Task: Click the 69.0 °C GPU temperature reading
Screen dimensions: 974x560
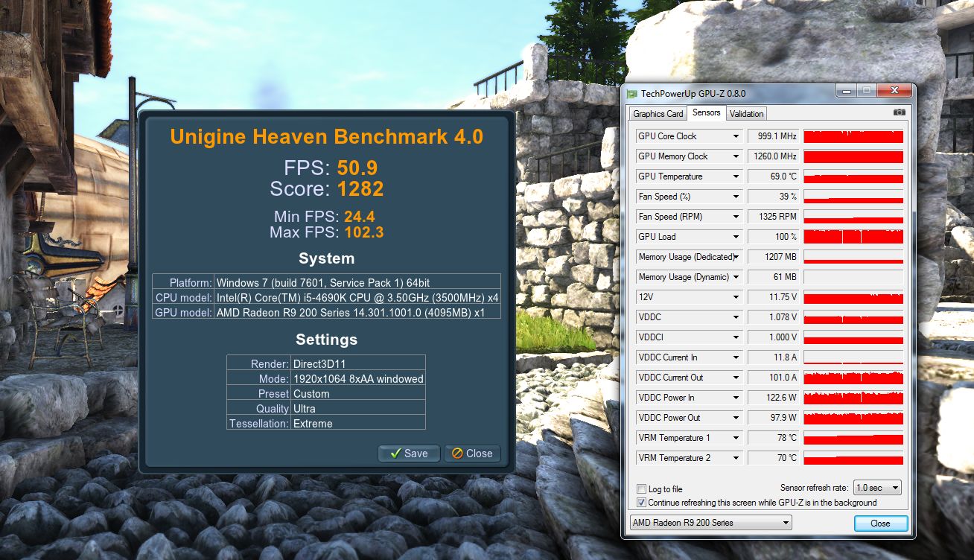Action: click(x=773, y=176)
